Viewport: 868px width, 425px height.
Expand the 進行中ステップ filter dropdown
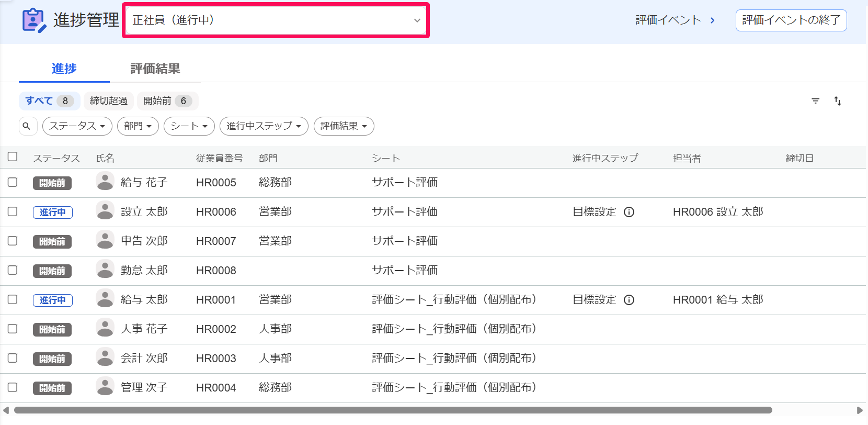point(264,126)
